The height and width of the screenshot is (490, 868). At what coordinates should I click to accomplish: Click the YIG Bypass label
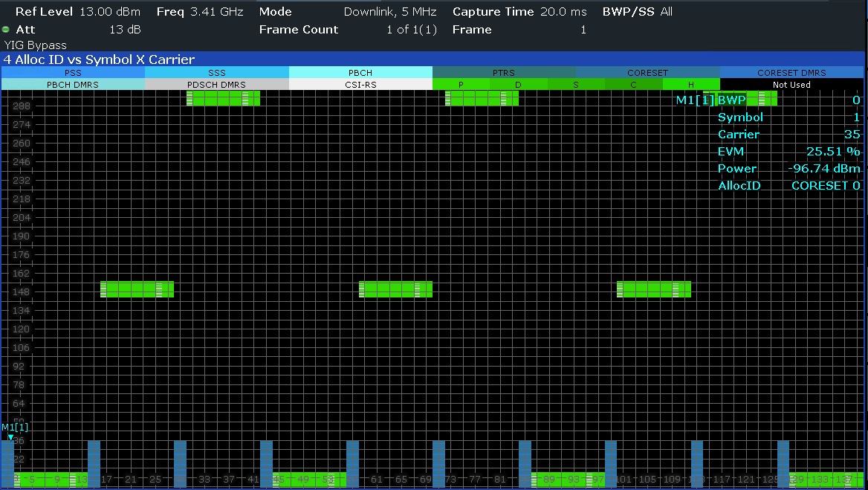tap(36, 45)
